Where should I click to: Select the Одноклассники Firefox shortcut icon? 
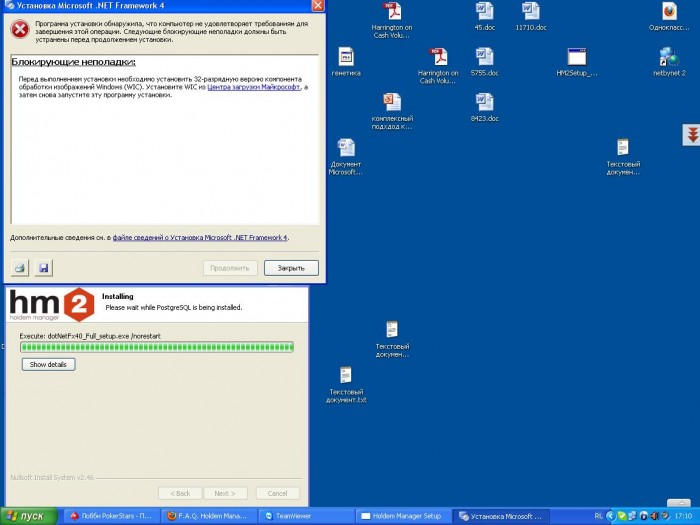point(669,17)
